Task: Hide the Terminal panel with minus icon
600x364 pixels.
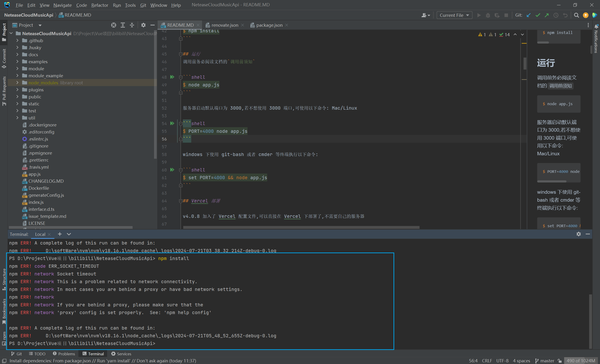Action: coord(588,234)
